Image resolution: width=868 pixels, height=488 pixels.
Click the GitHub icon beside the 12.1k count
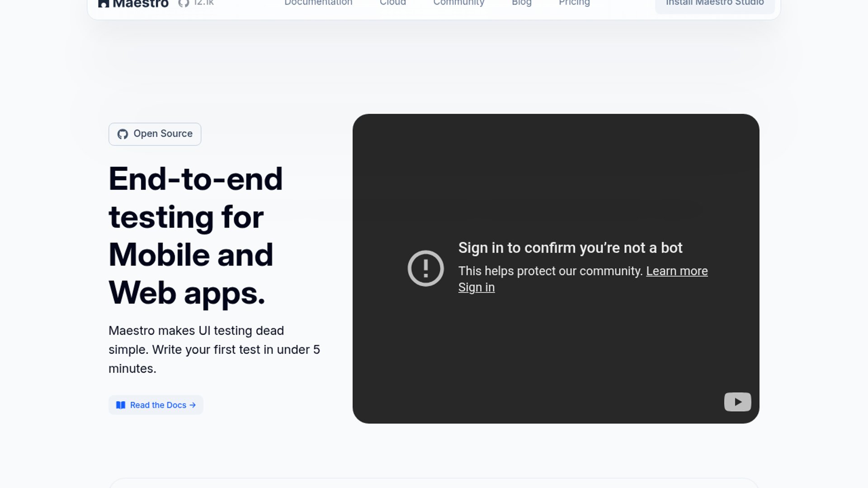tap(183, 4)
